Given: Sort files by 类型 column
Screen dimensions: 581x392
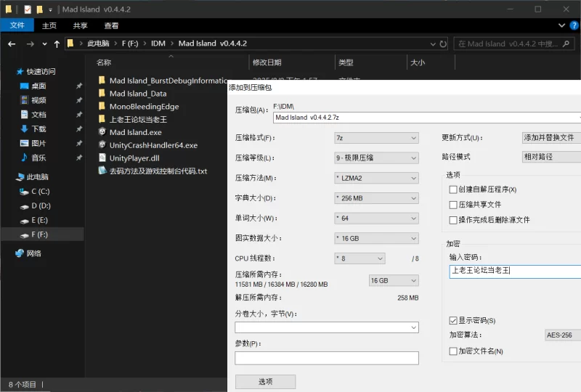Looking at the screenshot, I should pos(346,62).
